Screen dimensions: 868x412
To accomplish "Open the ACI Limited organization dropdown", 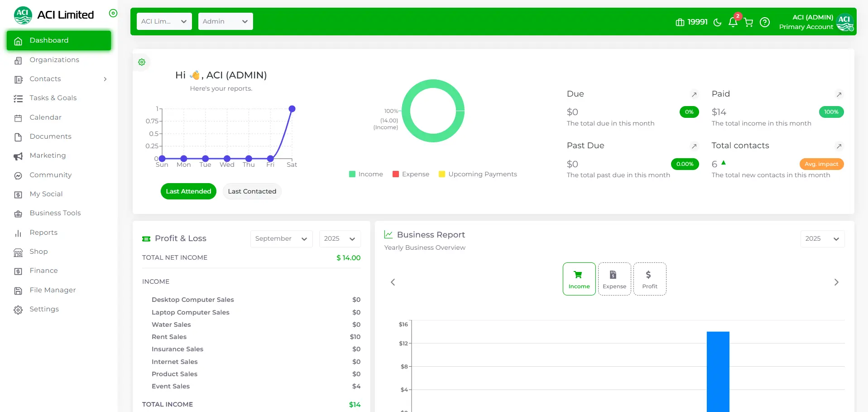I will point(164,21).
